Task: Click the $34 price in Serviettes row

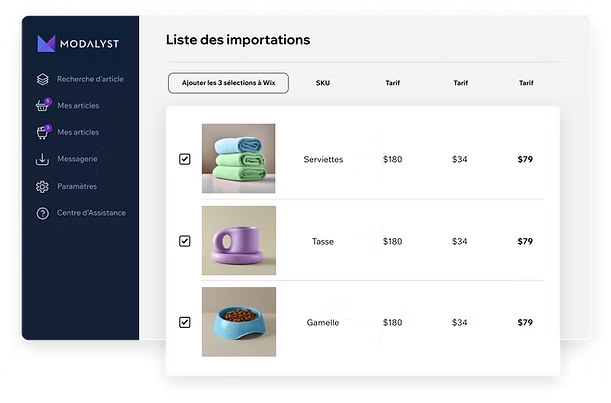Action: click(459, 159)
